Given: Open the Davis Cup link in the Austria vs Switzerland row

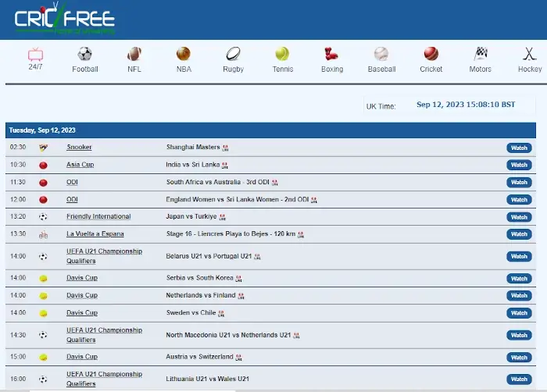Looking at the screenshot, I should point(82,356).
